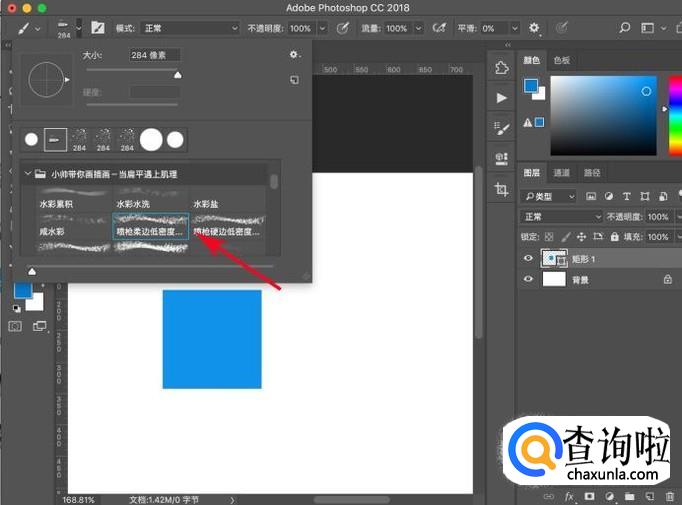Hide the 背景 layer

529,280
